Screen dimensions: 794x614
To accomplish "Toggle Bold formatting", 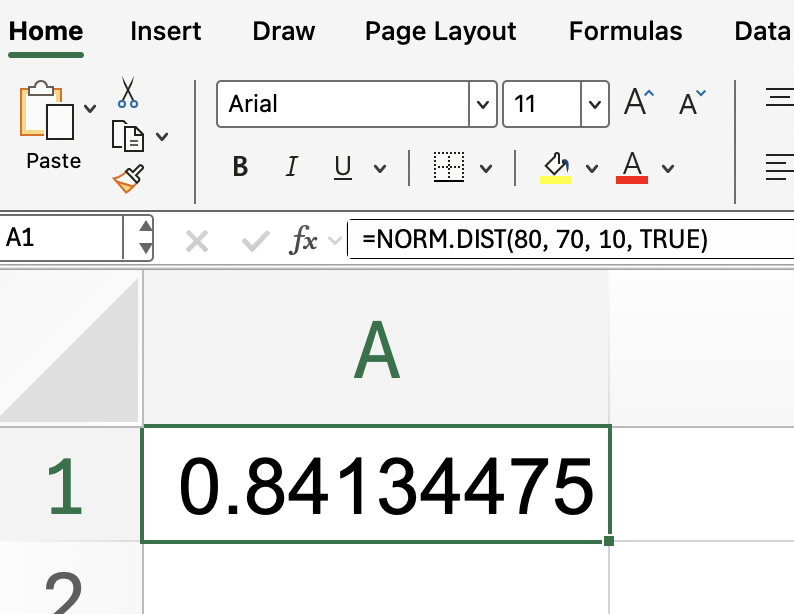I will (x=240, y=167).
